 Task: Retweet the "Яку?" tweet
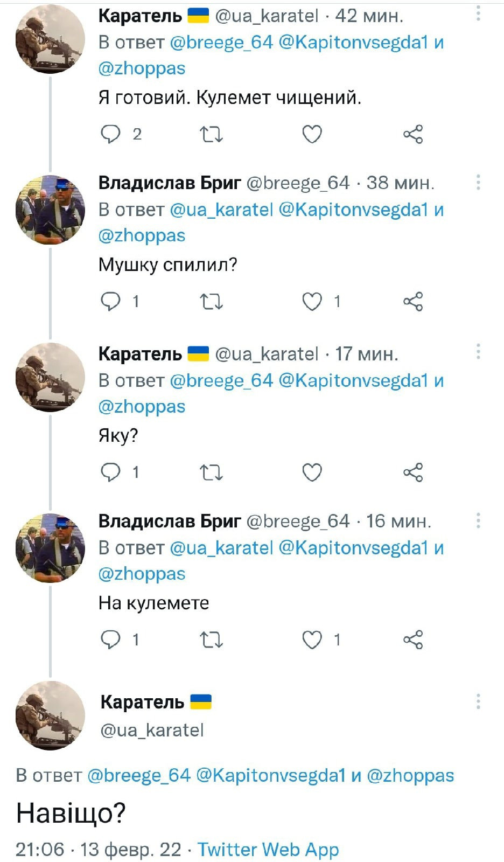click(211, 472)
